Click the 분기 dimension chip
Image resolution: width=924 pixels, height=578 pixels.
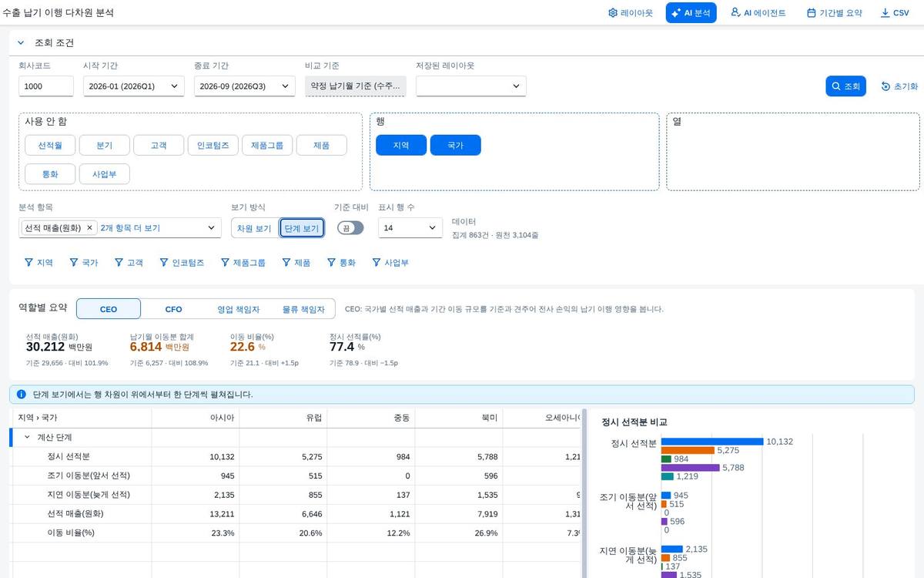coord(105,145)
